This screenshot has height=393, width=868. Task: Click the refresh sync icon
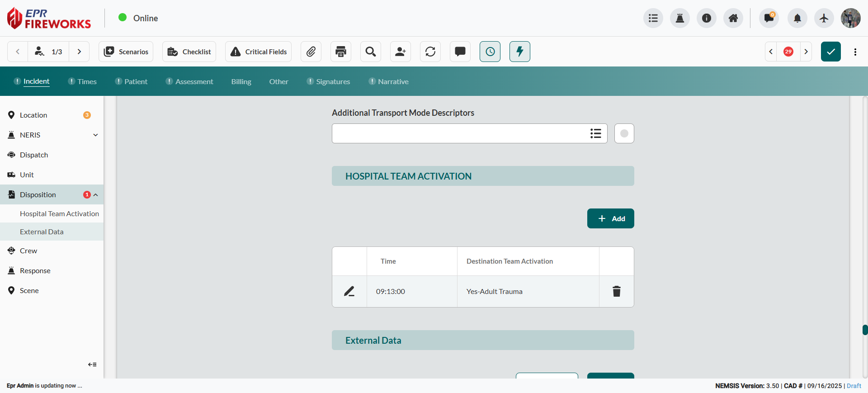[430, 52]
